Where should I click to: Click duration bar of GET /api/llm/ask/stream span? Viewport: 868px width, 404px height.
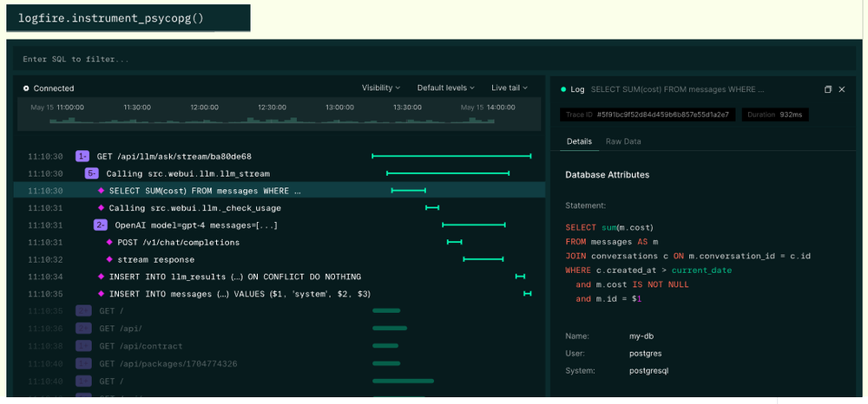point(451,156)
